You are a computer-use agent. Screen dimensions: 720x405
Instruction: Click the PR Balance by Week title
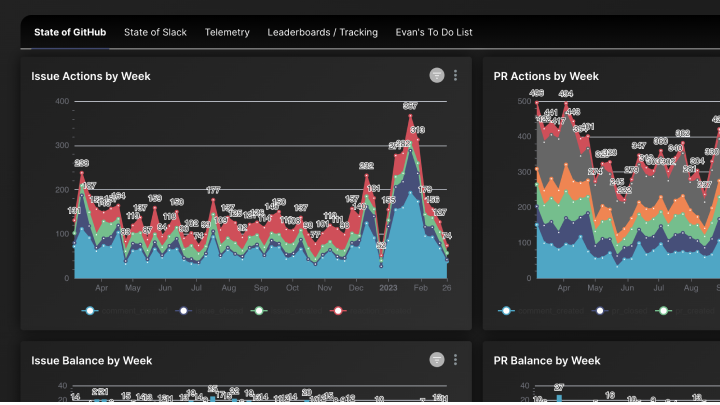point(547,360)
